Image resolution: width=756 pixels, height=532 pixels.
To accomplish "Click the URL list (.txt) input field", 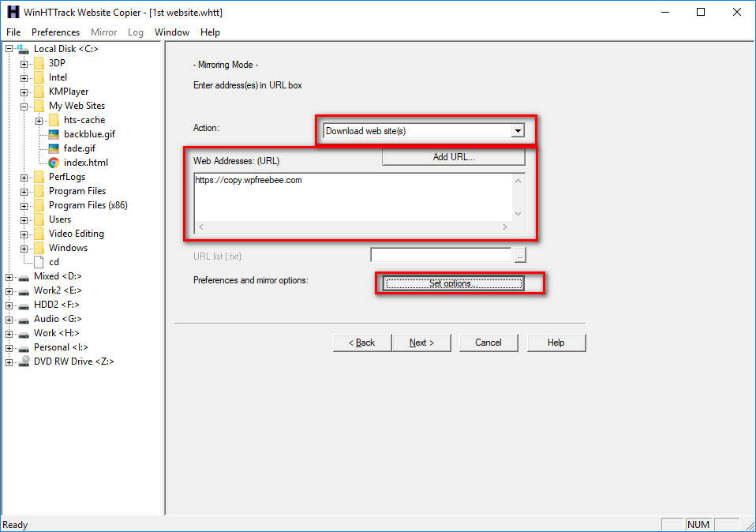I will (440, 255).
